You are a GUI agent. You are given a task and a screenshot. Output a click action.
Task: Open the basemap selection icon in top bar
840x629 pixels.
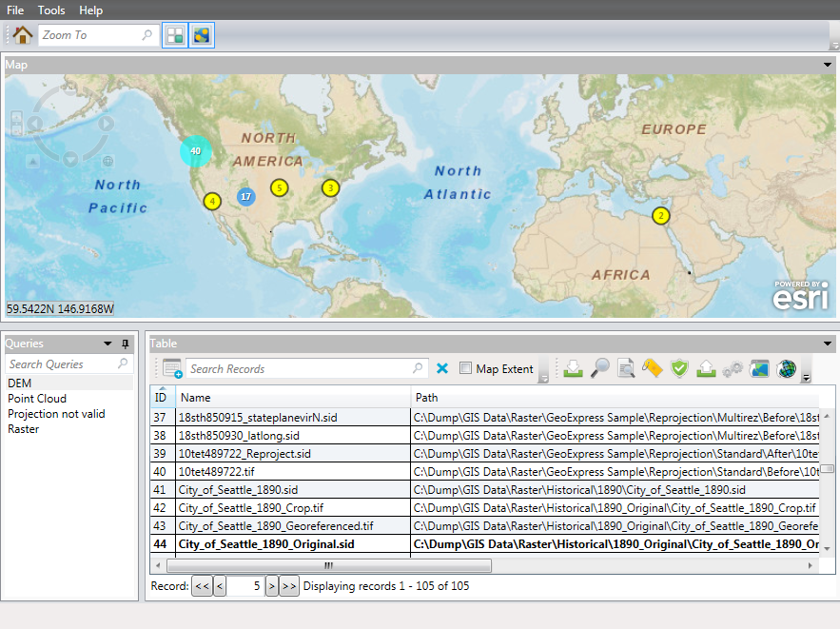[201, 34]
